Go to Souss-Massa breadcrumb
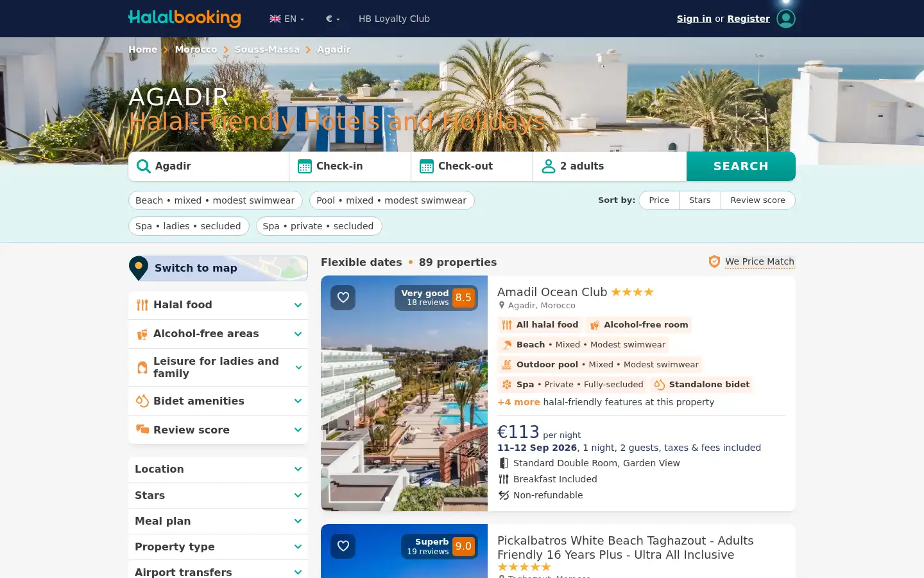This screenshot has width=924, height=578. (267, 49)
